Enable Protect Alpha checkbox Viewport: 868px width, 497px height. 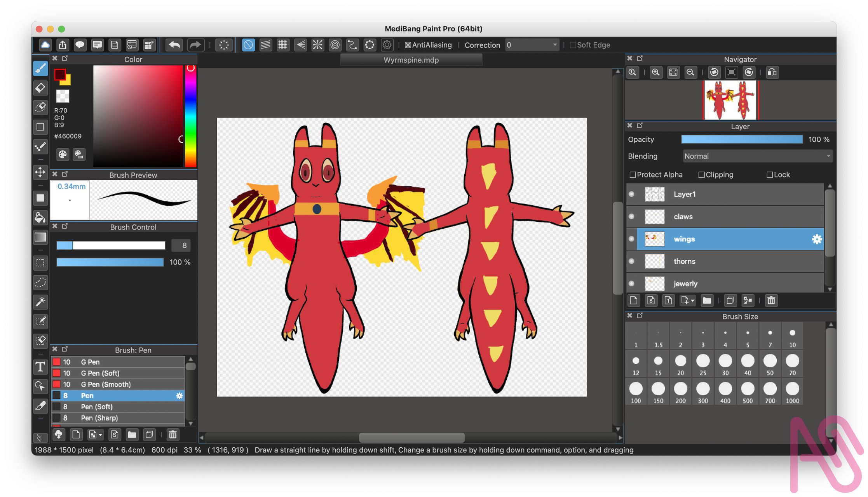pos(633,175)
